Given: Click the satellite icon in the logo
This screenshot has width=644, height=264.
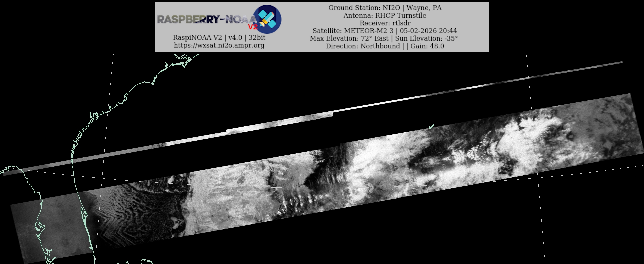Looking at the screenshot, I should (268, 19).
